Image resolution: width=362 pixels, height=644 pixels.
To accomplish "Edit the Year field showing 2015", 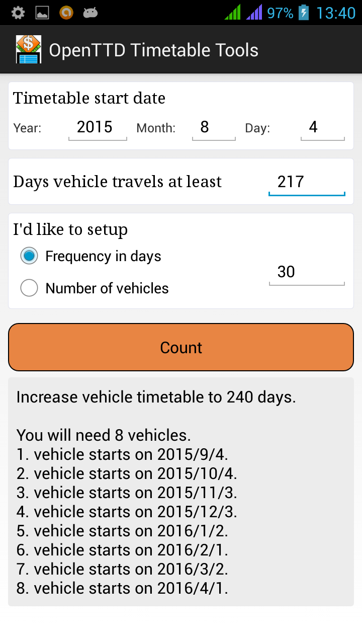I will [x=98, y=128].
